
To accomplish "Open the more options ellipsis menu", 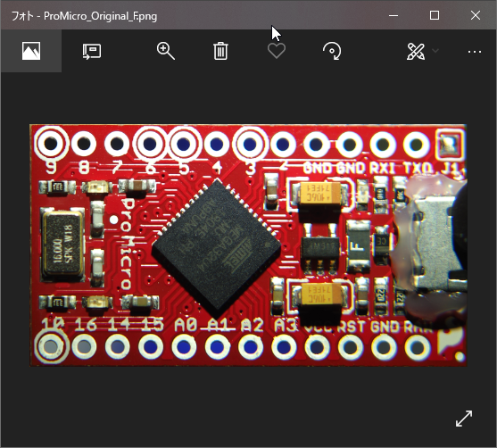I will (475, 52).
